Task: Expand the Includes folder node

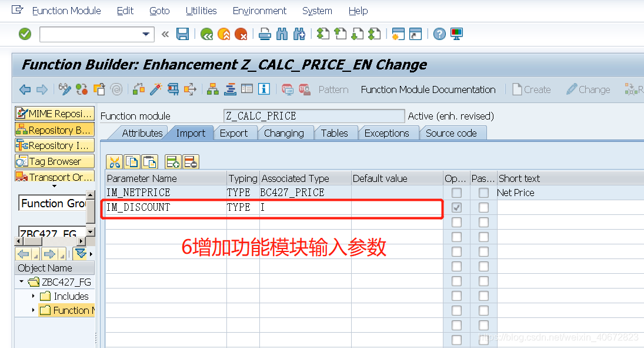Action: point(34,296)
